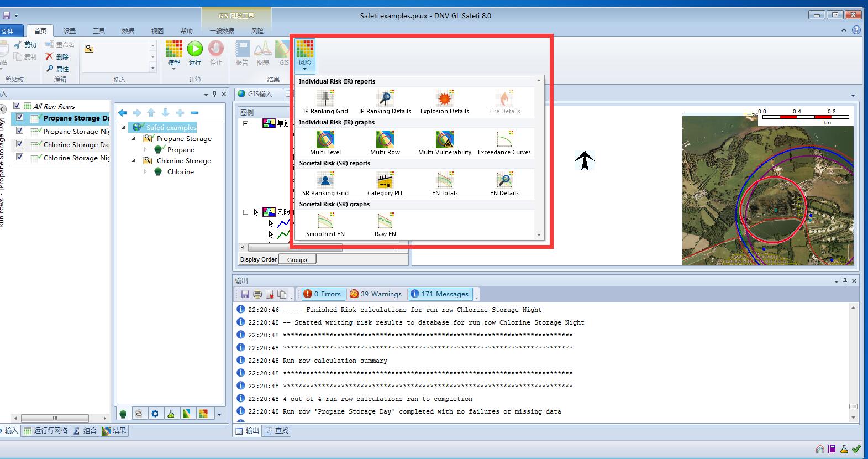Collapse the first legend group minus box
This screenshot has height=459, width=868.
click(x=246, y=123)
